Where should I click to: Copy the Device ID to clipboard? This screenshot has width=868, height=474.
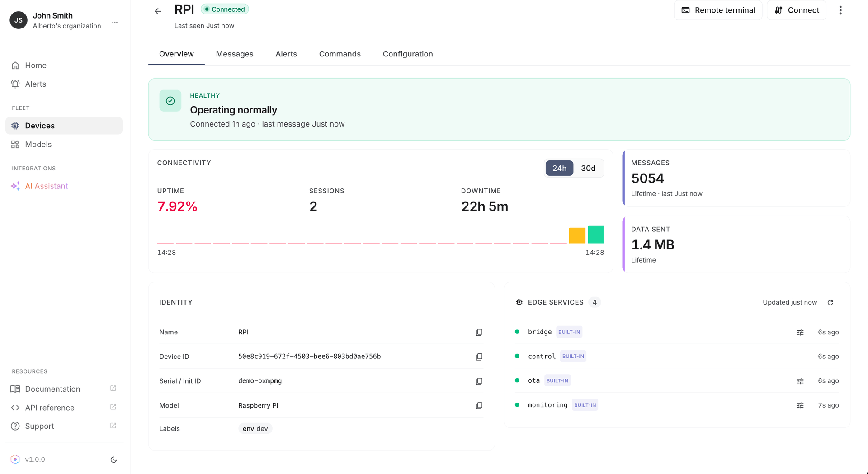click(x=479, y=357)
